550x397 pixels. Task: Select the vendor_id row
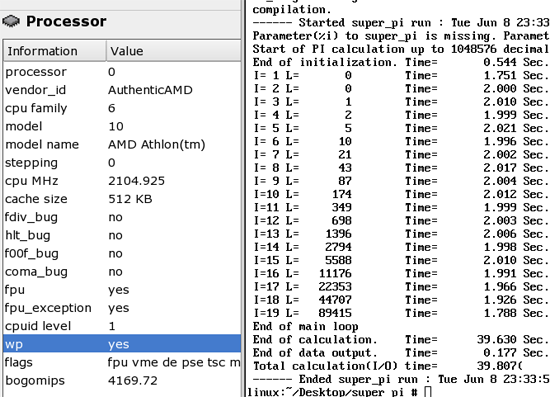point(122,90)
